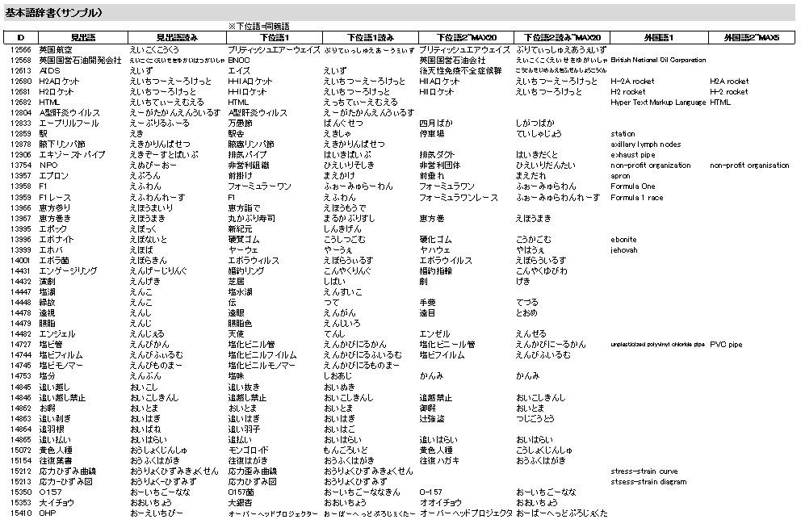Click British National Oil Corporation text

658,60
